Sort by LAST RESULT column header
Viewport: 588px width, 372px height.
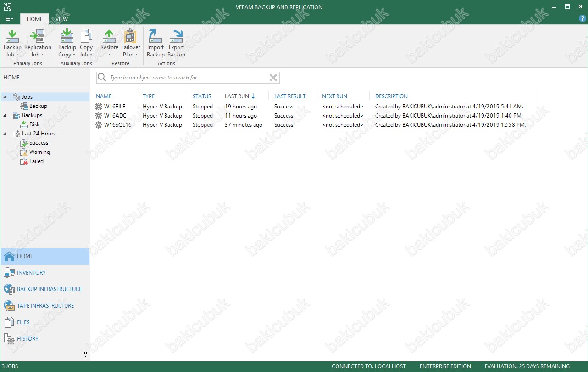pyautogui.click(x=290, y=96)
